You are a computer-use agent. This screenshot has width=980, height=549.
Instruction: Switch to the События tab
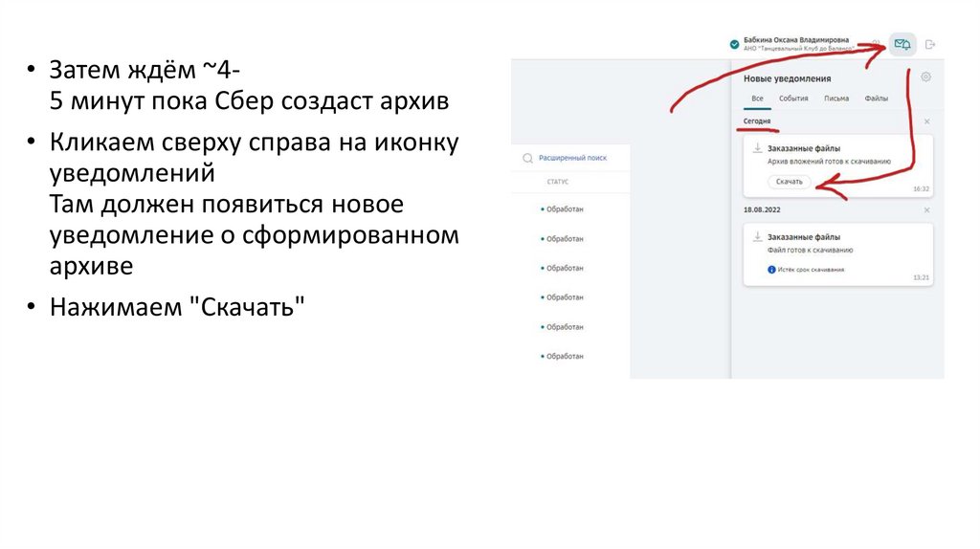pyautogui.click(x=793, y=99)
